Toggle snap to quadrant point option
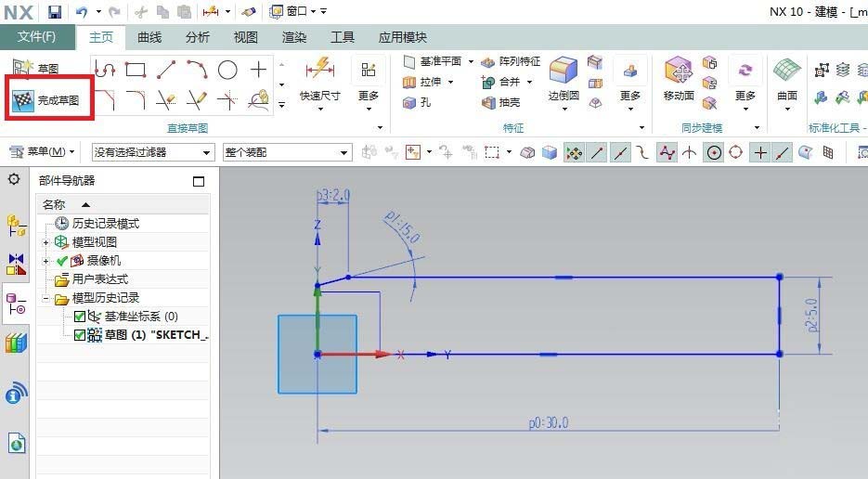The height and width of the screenshot is (479, 868). 735,152
